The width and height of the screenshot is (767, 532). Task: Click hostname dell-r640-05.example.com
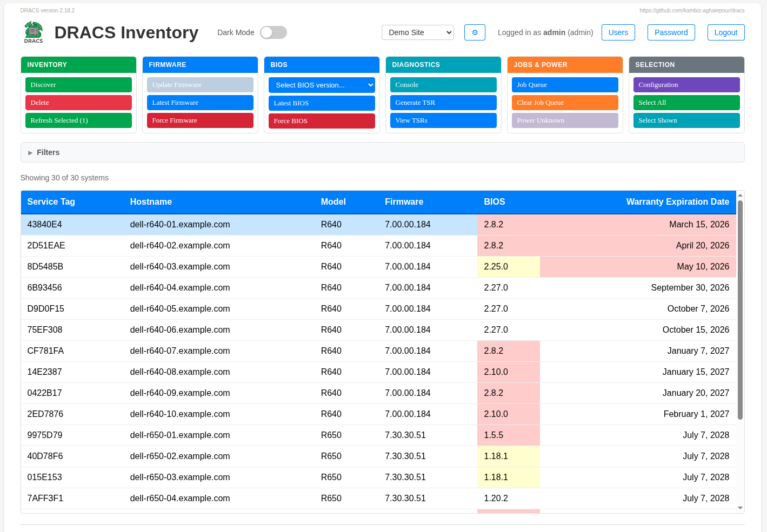(x=180, y=309)
